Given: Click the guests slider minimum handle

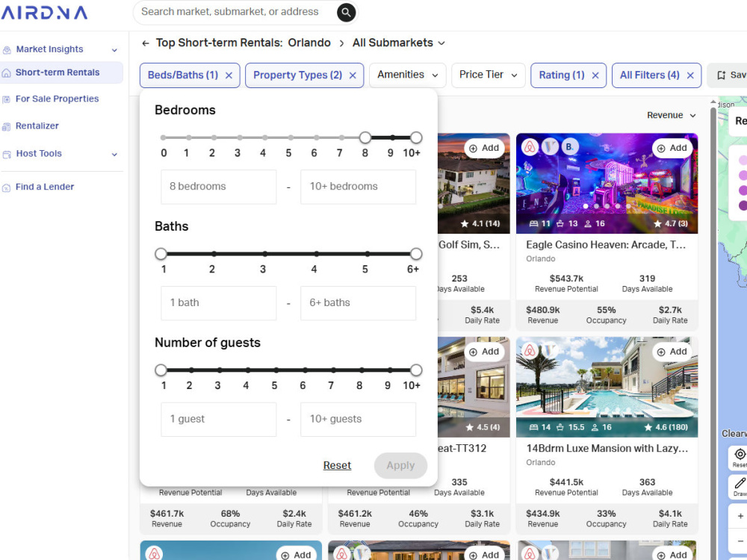Looking at the screenshot, I should pyautogui.click(x=161, y=370).
